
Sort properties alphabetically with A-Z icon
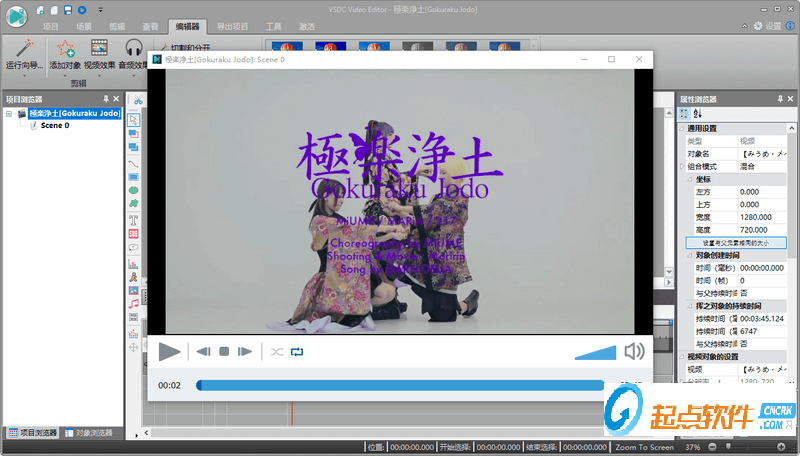point(697,114)
